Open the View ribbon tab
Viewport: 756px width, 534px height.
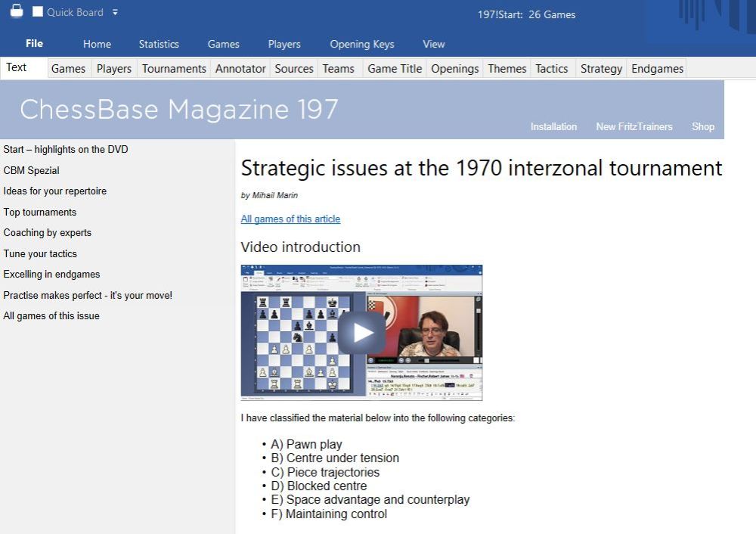point(434,44)
